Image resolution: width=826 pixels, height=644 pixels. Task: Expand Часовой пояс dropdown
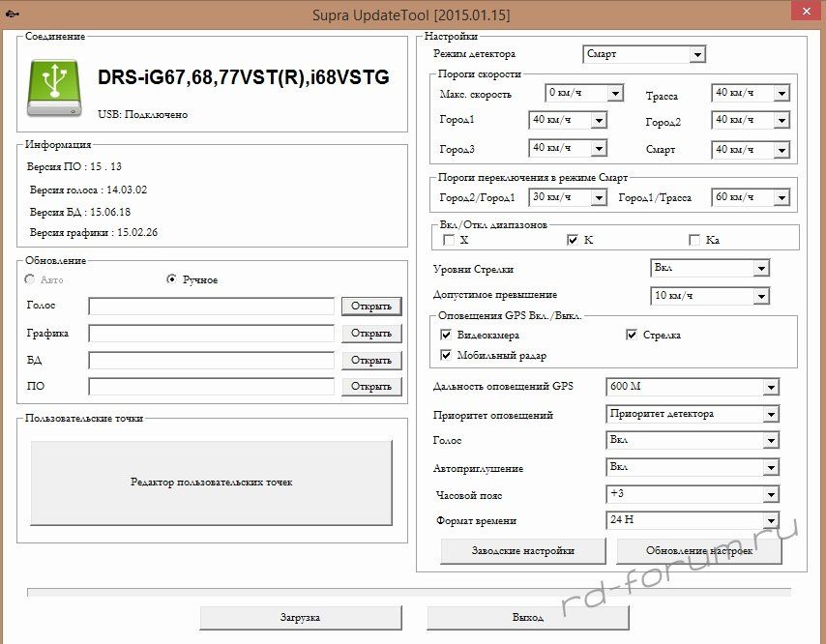(x=693, y=494)
